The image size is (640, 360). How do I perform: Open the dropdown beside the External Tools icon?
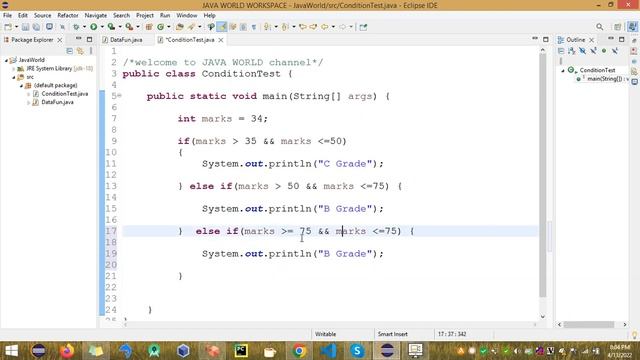coord(138,27)
